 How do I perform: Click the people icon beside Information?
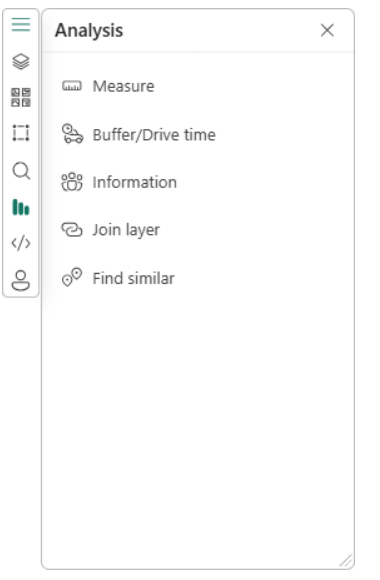click(x=72, y=182)
